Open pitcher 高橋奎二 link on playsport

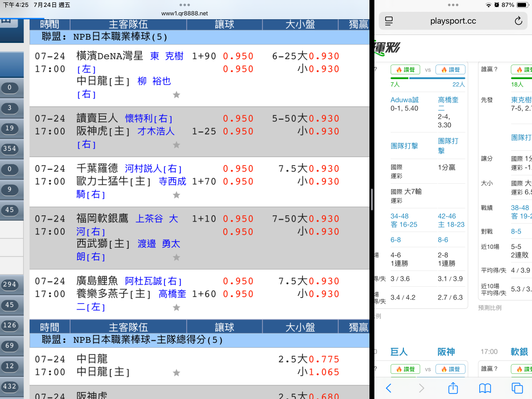point(448,104)
